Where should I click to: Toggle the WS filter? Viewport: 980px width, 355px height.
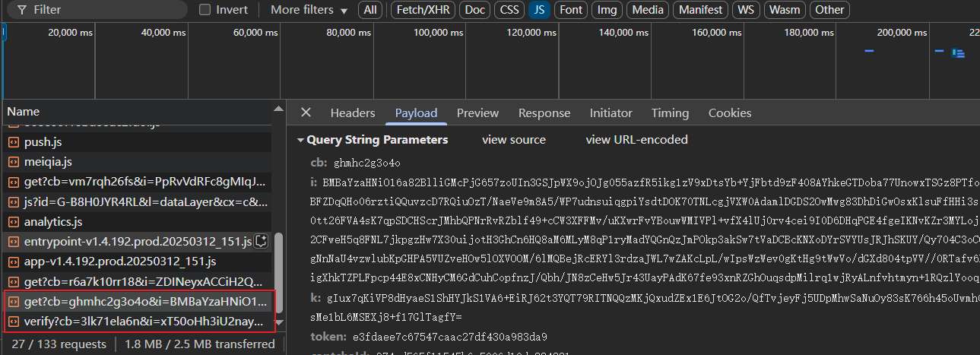pos(746,10)
